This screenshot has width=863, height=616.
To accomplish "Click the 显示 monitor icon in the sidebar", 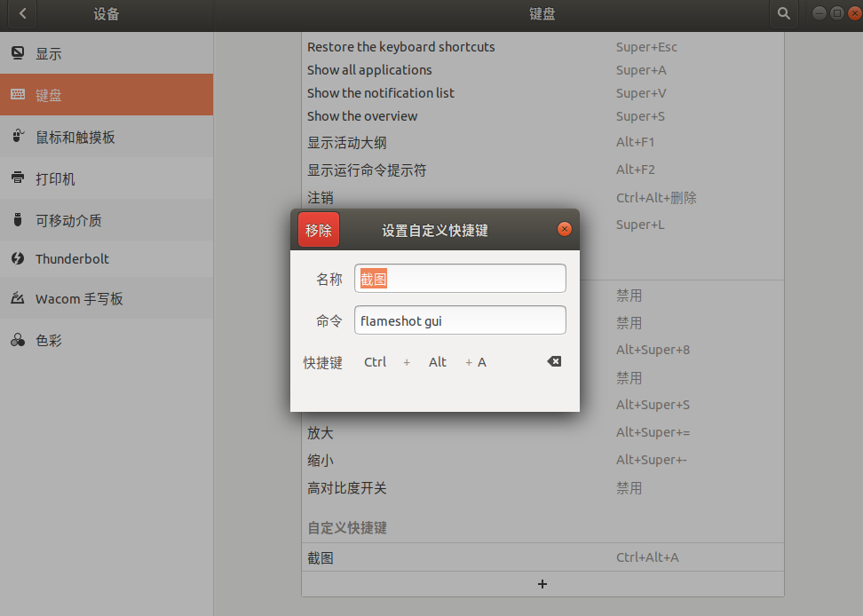I will pos(18,53).
